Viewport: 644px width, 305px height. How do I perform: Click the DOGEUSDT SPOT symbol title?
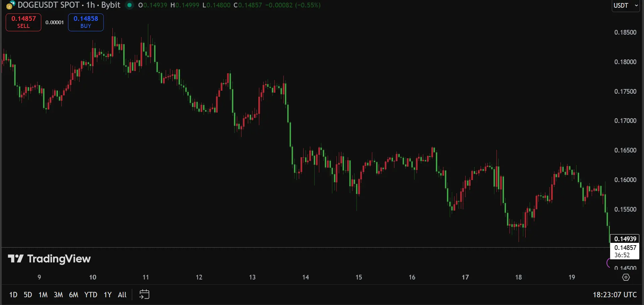tap(49, 5)
